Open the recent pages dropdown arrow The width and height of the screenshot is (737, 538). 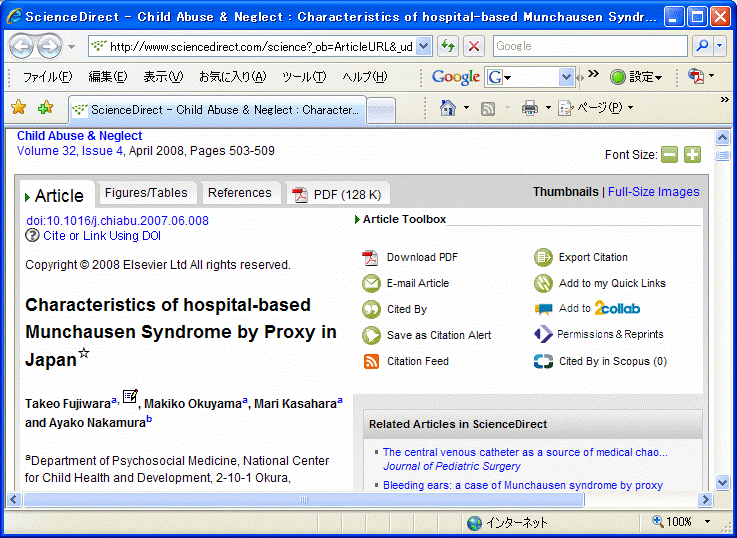71,47
